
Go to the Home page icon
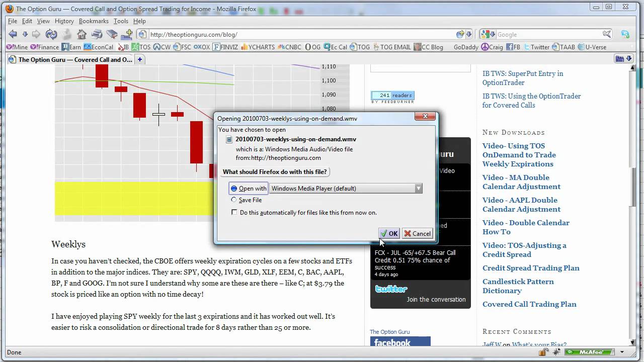pyautogui.click(x=82, y=34)
